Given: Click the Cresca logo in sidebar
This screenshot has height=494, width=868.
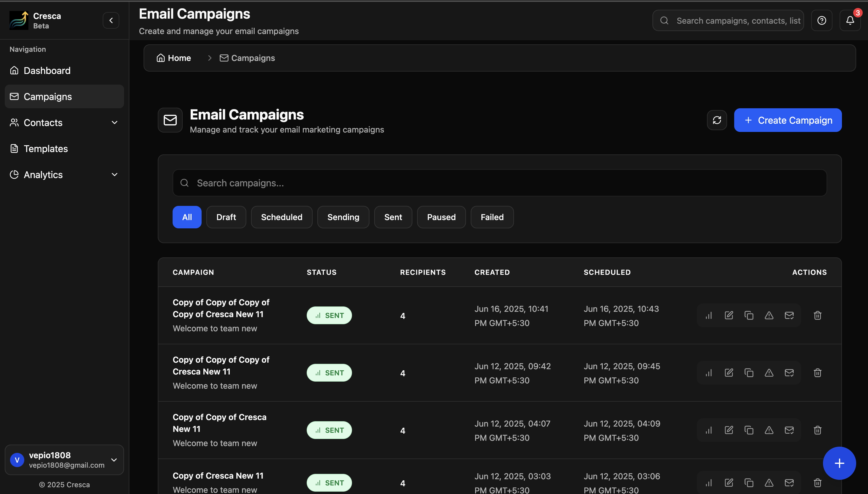Looking at the screenshot, I should 19,20.
